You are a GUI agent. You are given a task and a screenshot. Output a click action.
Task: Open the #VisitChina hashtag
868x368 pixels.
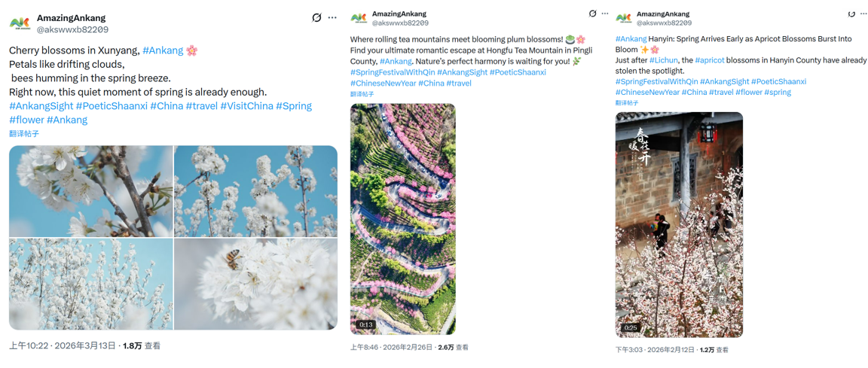[246, 106]
